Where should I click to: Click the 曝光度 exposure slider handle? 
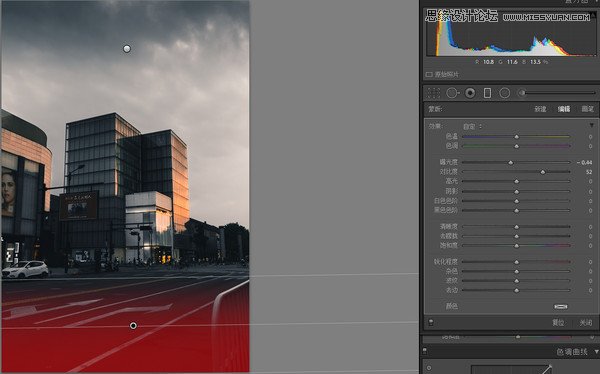510,163
